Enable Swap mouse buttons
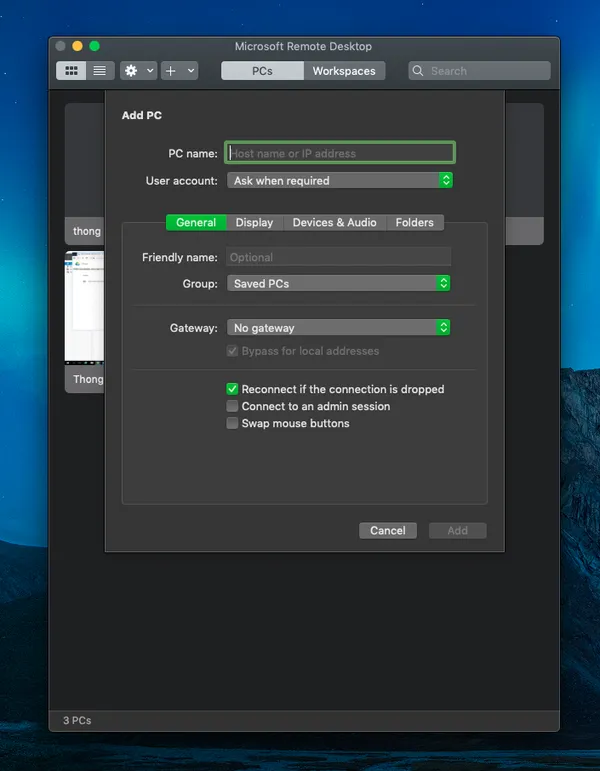Viewport: 600px width, 771px height. click(x=232, y=423)
